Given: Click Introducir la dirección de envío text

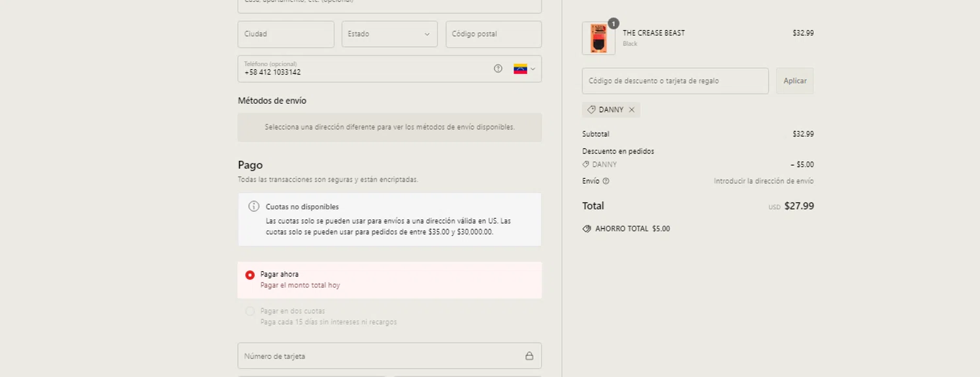Looking at the screenshot, I should (764, 181).
